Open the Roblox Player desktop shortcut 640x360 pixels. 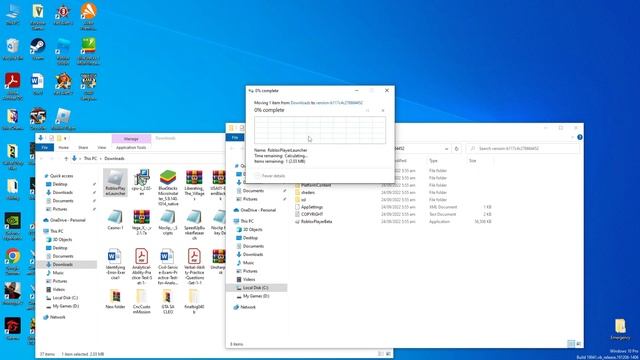pyautogui.click(x=63, y=120)
